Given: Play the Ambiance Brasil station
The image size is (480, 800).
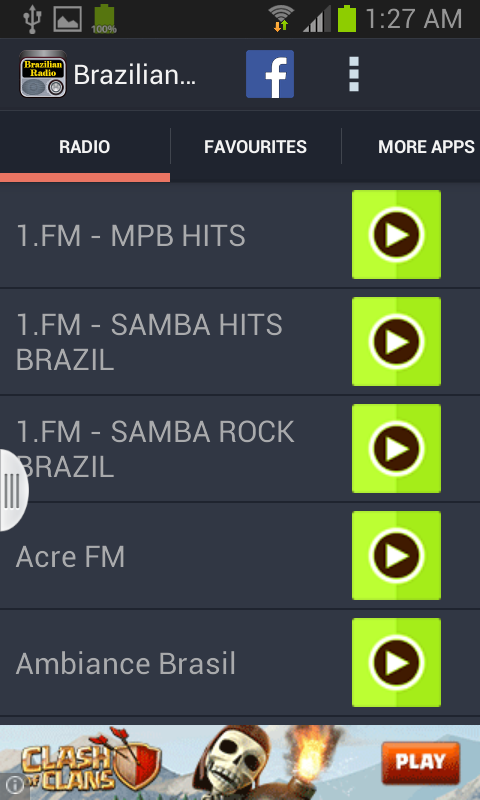Looking at the screenshot, I should coord(396,662).
